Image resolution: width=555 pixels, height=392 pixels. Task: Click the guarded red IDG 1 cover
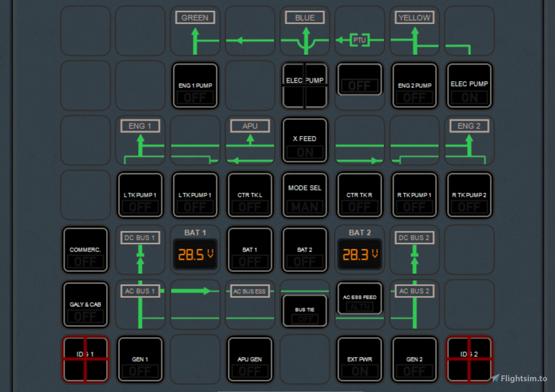(85, 359)
